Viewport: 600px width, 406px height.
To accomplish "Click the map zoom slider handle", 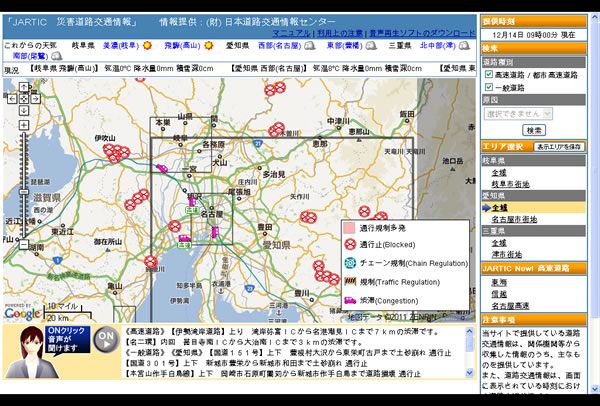I will (24, 191).
